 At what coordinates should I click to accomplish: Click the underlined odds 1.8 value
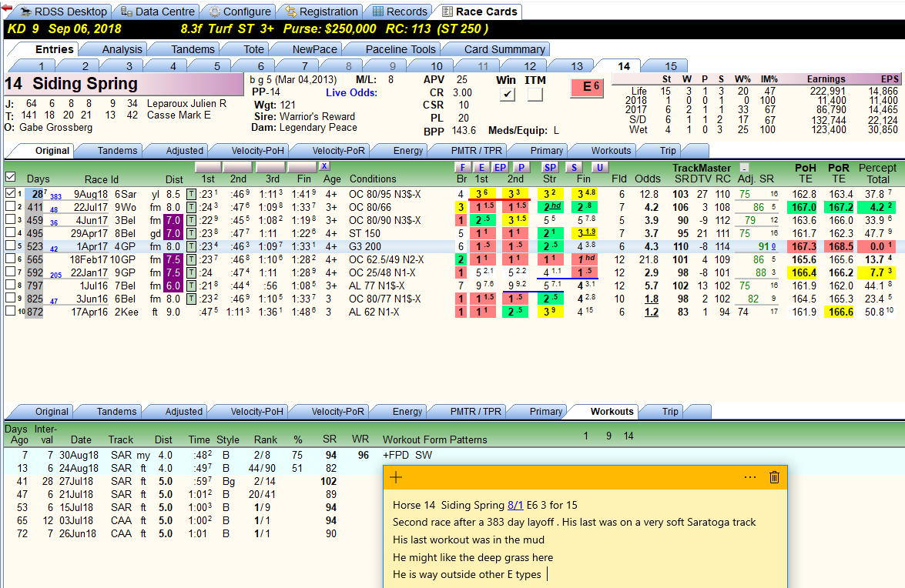point(652,299)
